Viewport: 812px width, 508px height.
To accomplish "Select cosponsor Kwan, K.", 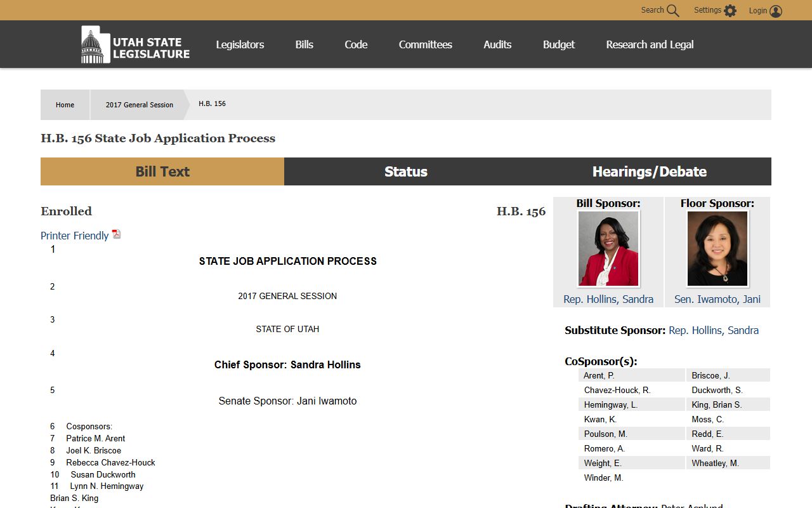I will [600, 419].
